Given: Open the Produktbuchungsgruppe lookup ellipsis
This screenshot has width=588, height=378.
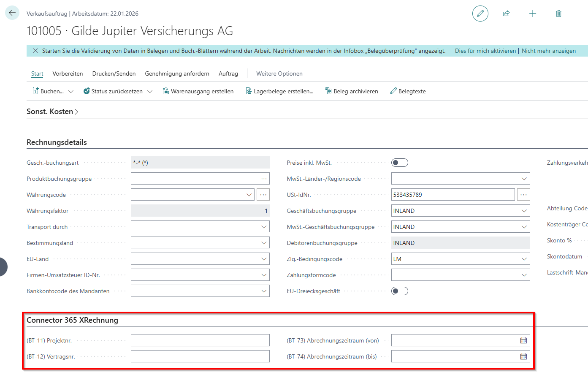Looking at the screenshot, I should coord(264,179).
